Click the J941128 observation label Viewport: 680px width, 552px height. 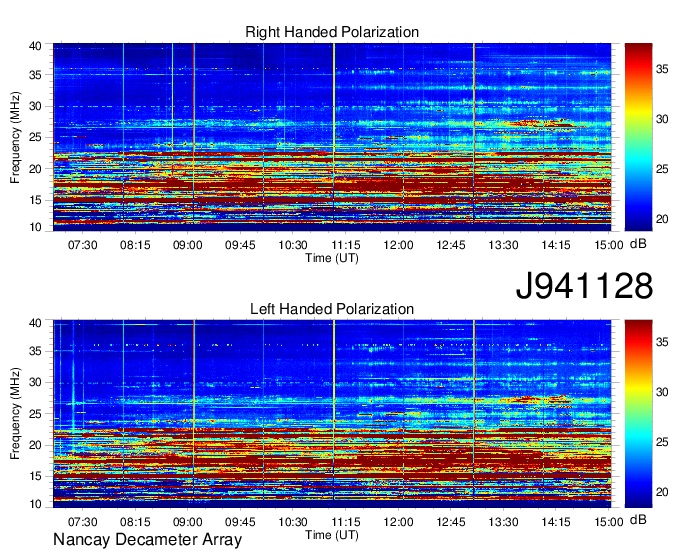[x=584, y=285]
